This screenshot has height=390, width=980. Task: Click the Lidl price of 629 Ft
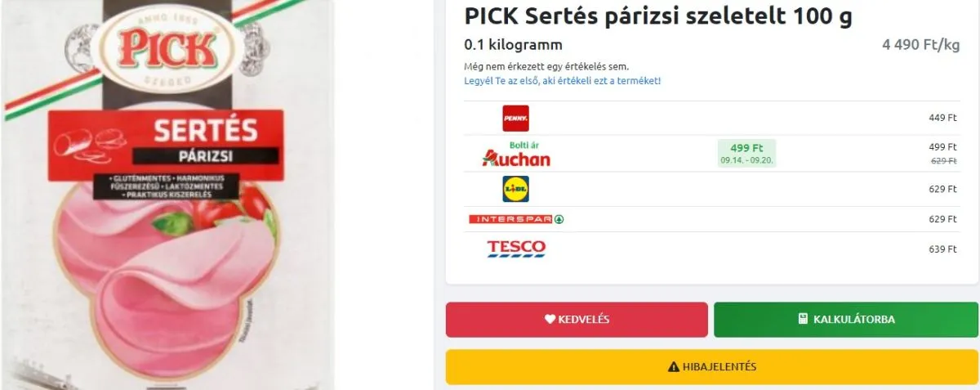(x=942, y=189)
